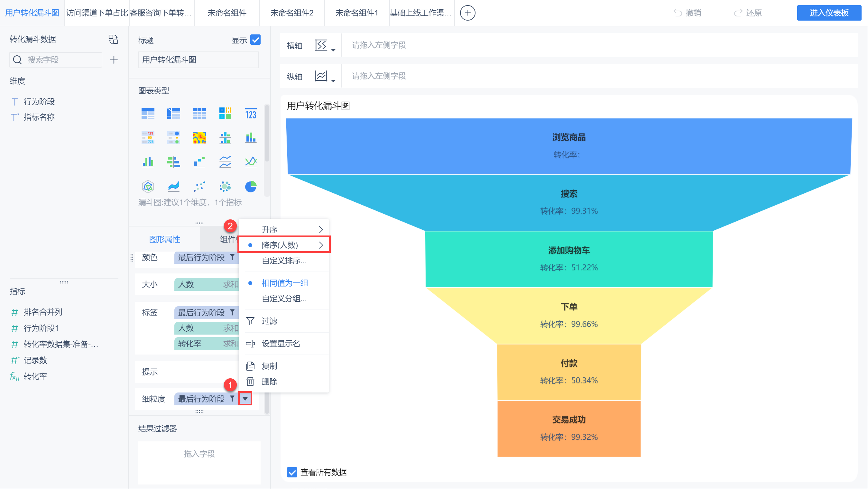Click the yellow 下单 funnel segment

569,315
